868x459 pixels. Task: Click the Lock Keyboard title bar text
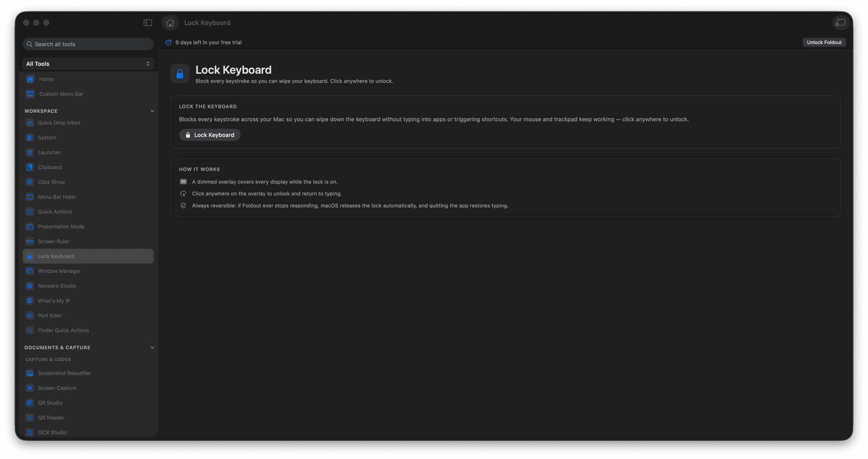click(x=207, y=23)
